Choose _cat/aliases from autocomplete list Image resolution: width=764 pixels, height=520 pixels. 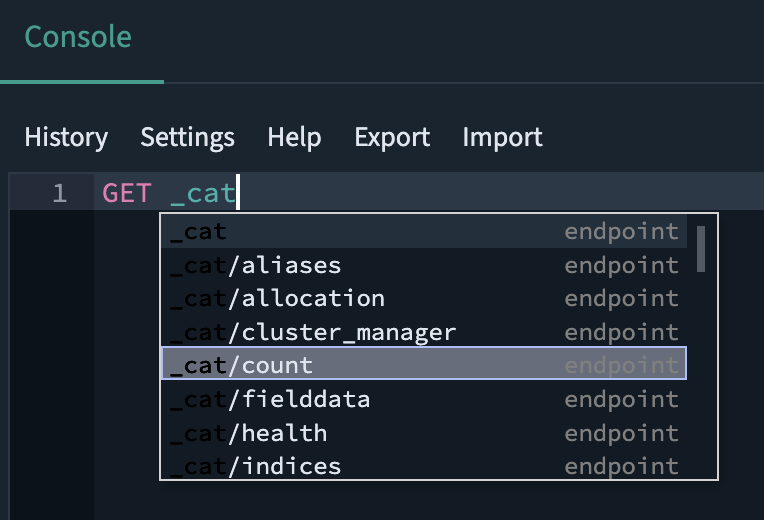coord(424,265)
